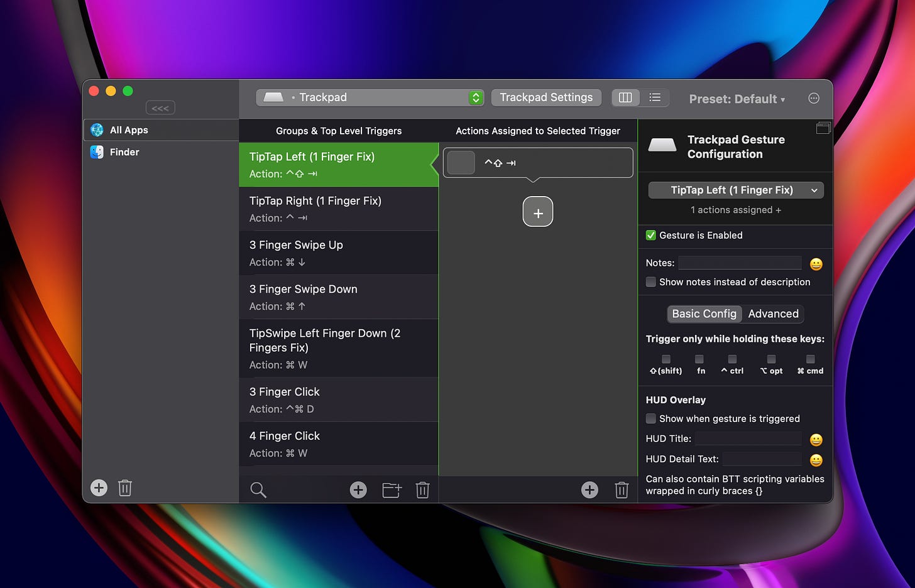Image resolution: width=915 pixels, height=588 pixels.
Task: Enable Show when gesture is triggered
Action: tap(651, 418)
